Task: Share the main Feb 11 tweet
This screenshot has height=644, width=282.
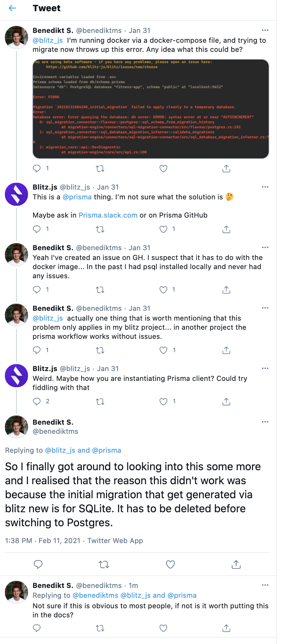Action: point(236,564)
